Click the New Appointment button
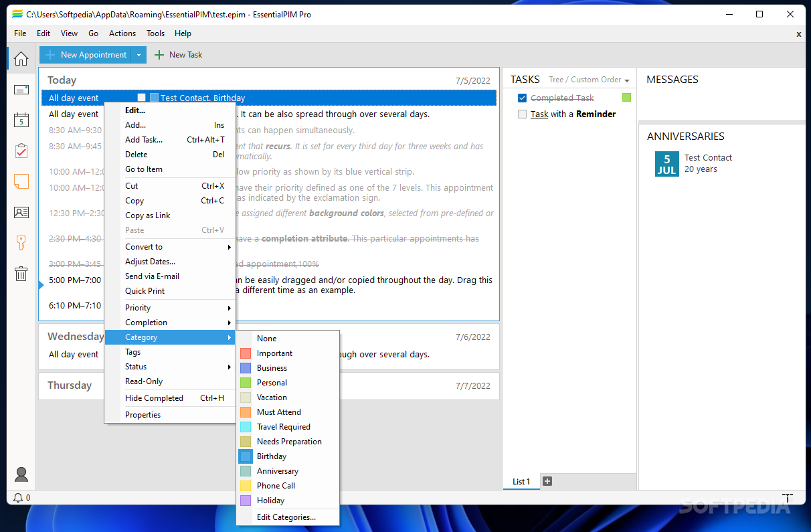The image size is (811, 532). tap(85, 55)
